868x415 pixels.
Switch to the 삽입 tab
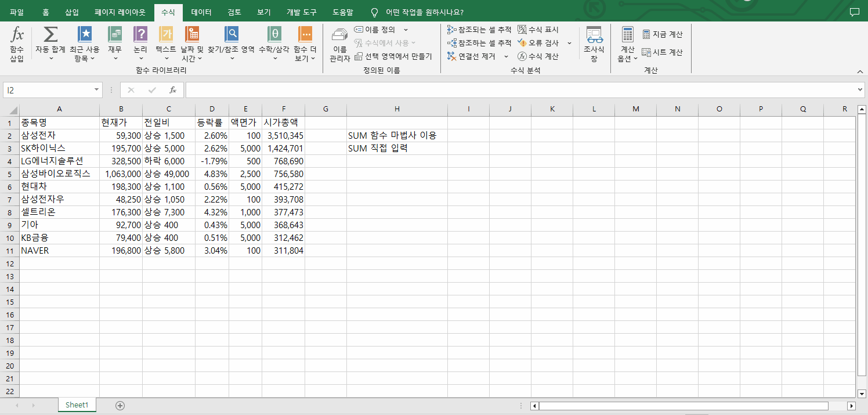[72, 12]
